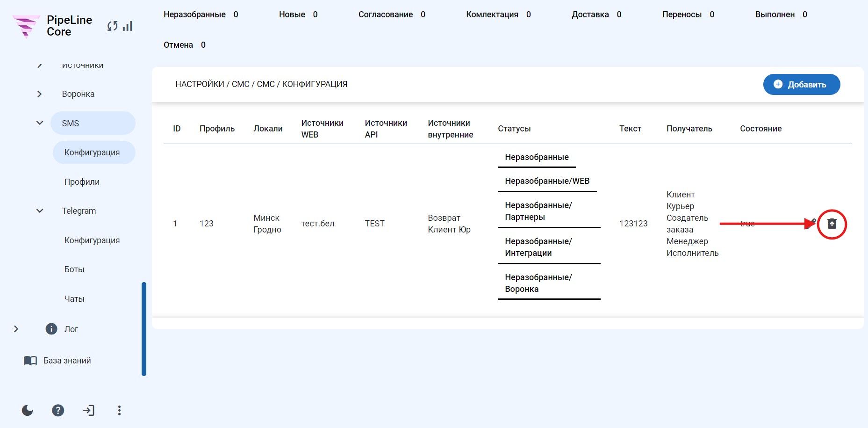868x428 pixels.
Task: Click the Неразобранные/WEB status chip
Action: coord(547,181)
